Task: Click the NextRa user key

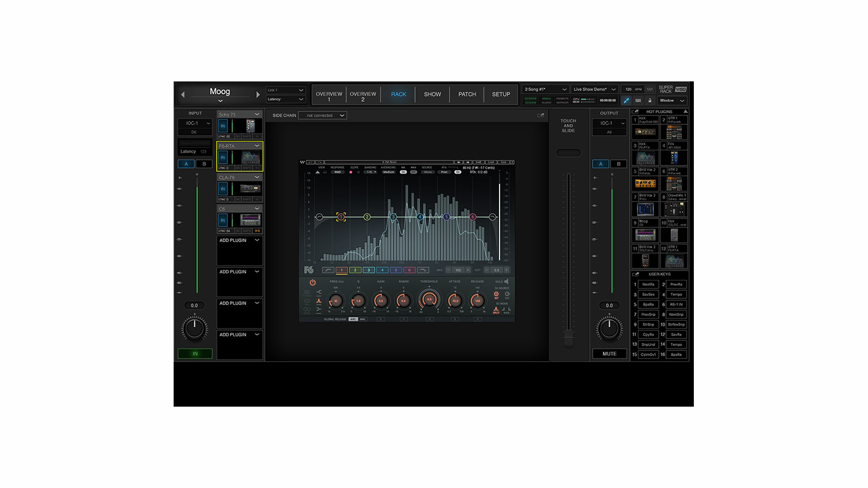Action: [x=648, y=284]
